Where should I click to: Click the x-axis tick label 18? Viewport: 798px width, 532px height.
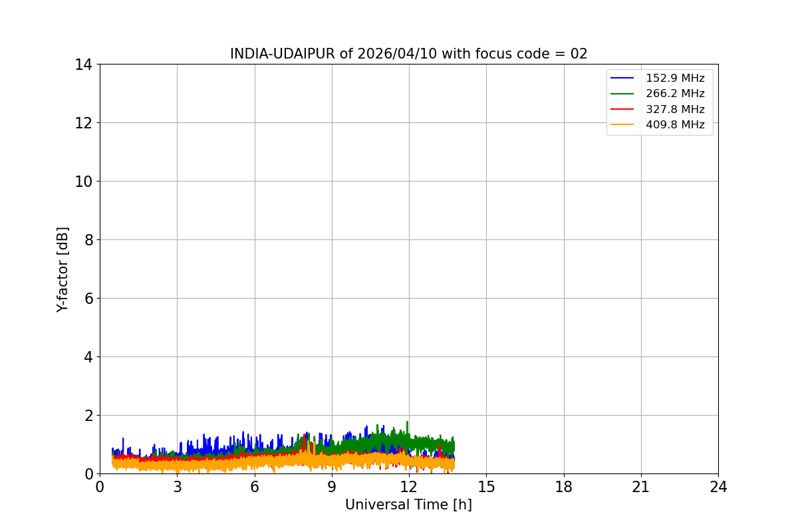tap(564, 487)
